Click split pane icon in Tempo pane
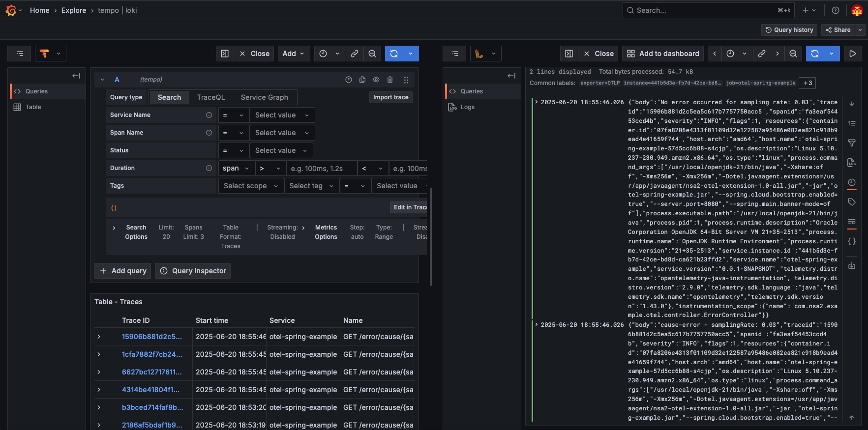The height and width of the screenshot is (430, 868). [x=225, y=54]
